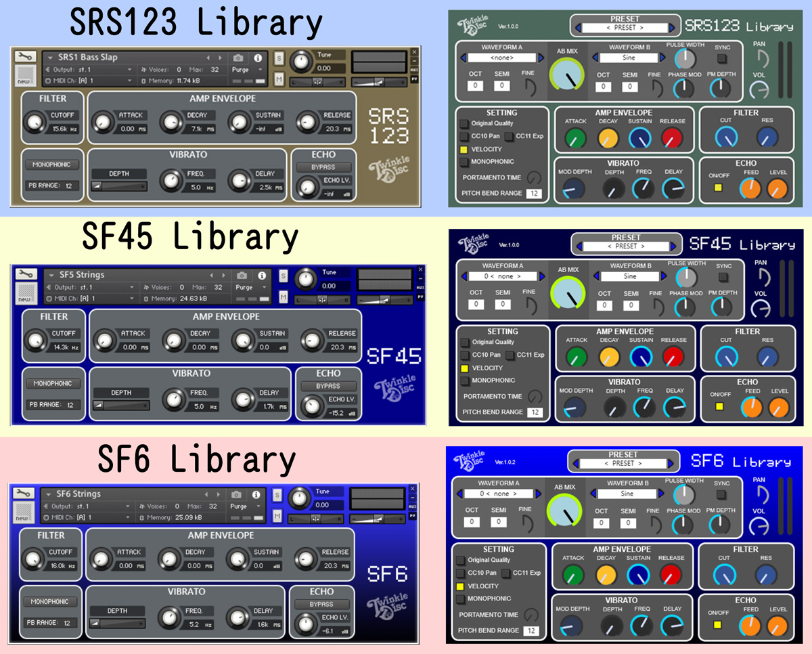This screenshot has height=654, width=812.
Task: Click the wrench icon in SRS1 Bass Slap header
Action: (x=26, y=57)
